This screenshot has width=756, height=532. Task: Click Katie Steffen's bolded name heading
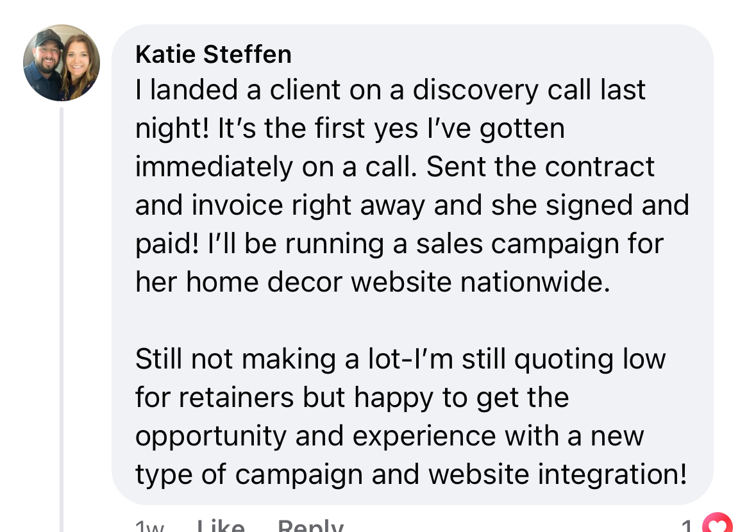[213, 54]
